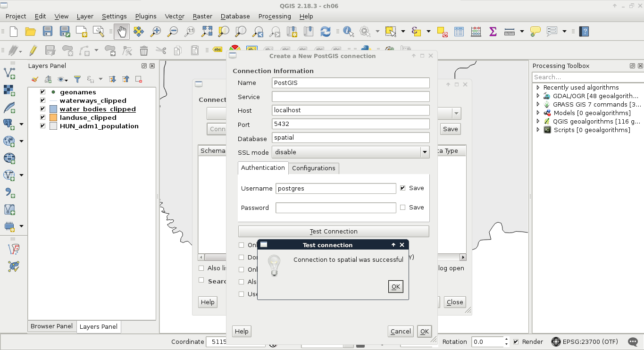This screenshot has width=644, height=350.
Task: Hide the geonames layer checkbox
Action: click(x=43, y=92)
